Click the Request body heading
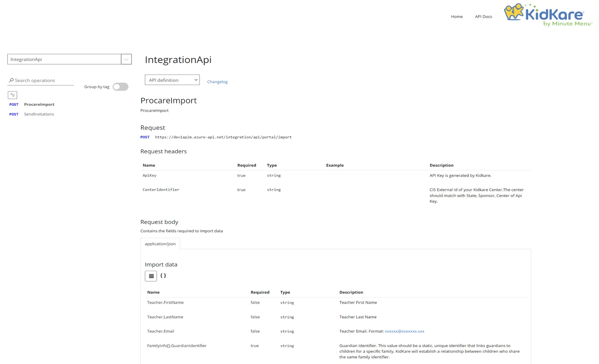599x364 pixels. [159, 222]
